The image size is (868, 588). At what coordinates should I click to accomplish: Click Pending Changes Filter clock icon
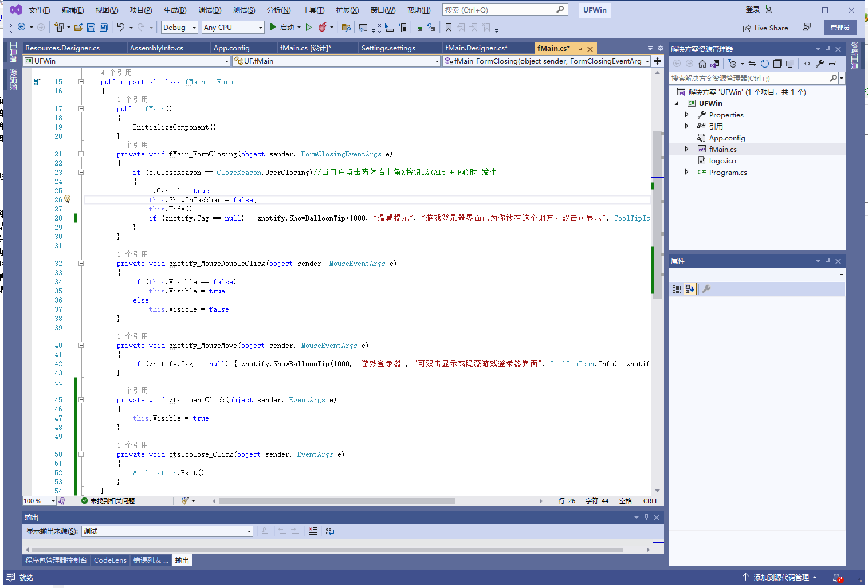(732, 64)
